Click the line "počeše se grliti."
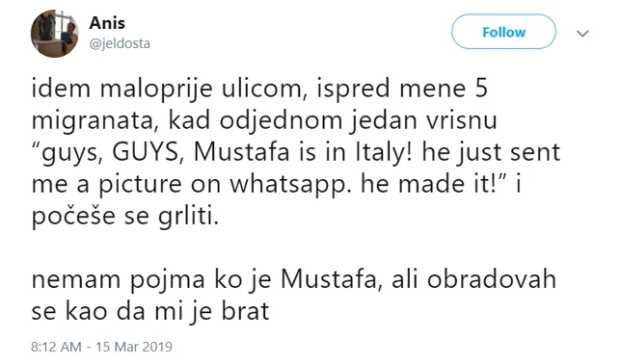The width and height of the screenshot is (620, 364). click(x=125, y=217)
